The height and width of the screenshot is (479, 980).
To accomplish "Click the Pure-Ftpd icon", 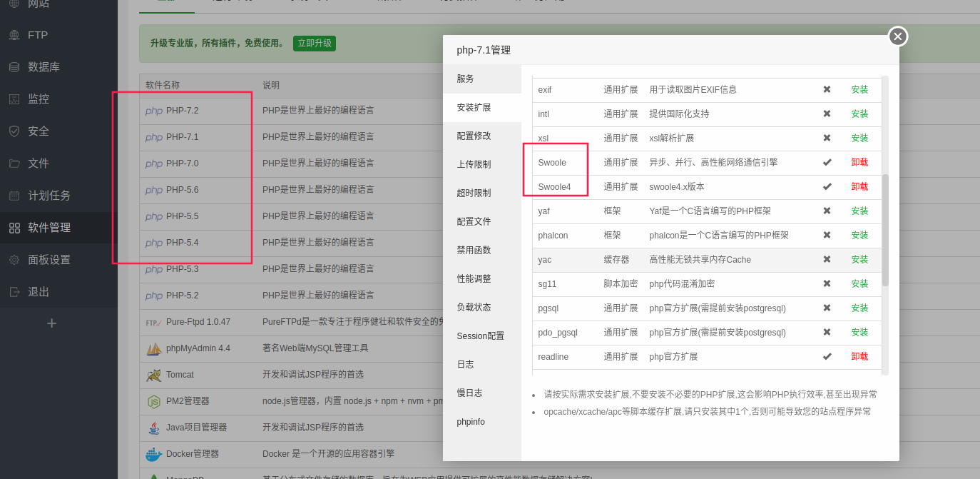I will click(x=154, y=322).
